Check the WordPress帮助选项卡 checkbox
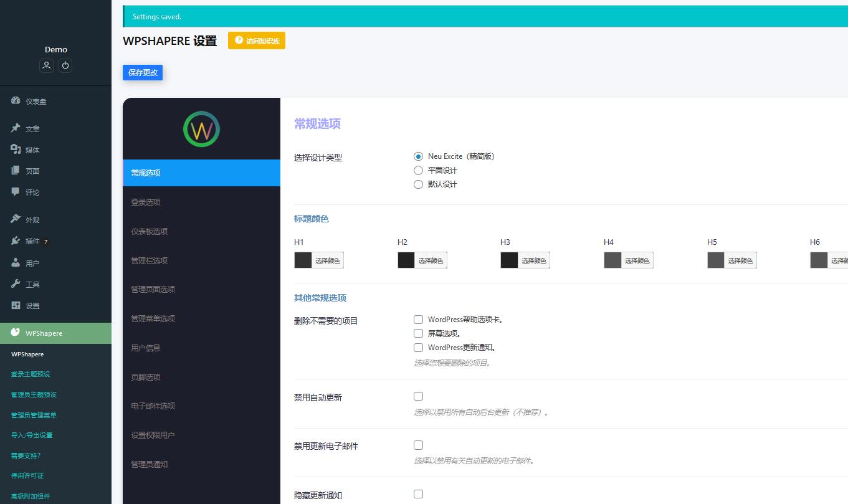Image resolution: width=848 pixels, height=504 pixels. tap(418, 320)
